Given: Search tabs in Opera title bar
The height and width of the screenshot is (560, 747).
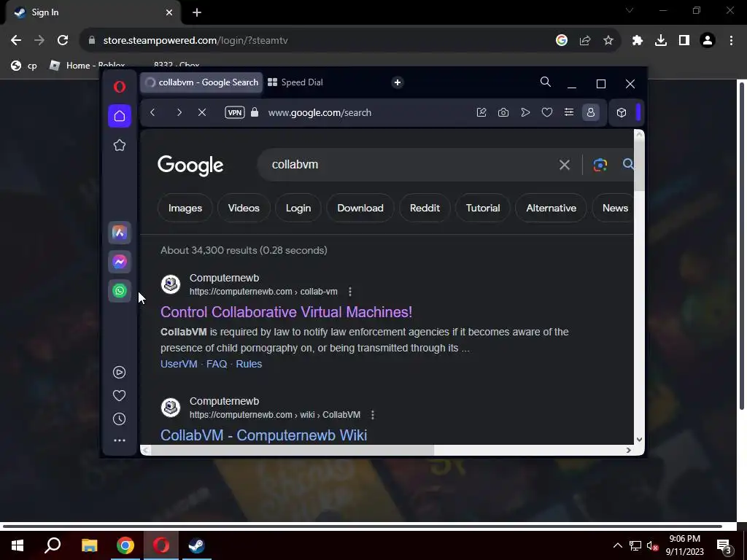Looking at the screenshot, I should pyautogui.click(x=546, y=82).
